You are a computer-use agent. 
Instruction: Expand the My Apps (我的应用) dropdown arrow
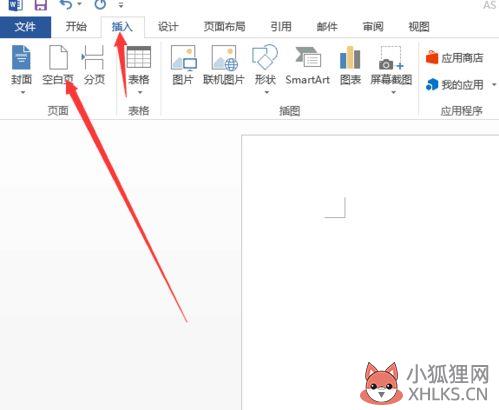pos(494,85)
